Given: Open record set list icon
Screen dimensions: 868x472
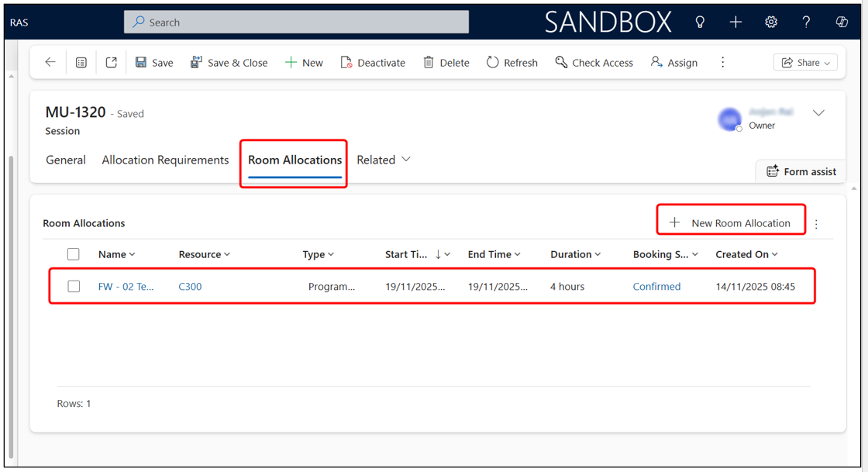Looking at the screenshot, I should click(x=81, y=62).
